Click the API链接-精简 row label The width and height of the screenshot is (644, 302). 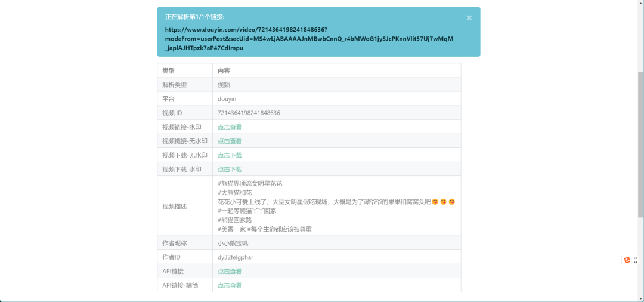click(x=180, y=285)
